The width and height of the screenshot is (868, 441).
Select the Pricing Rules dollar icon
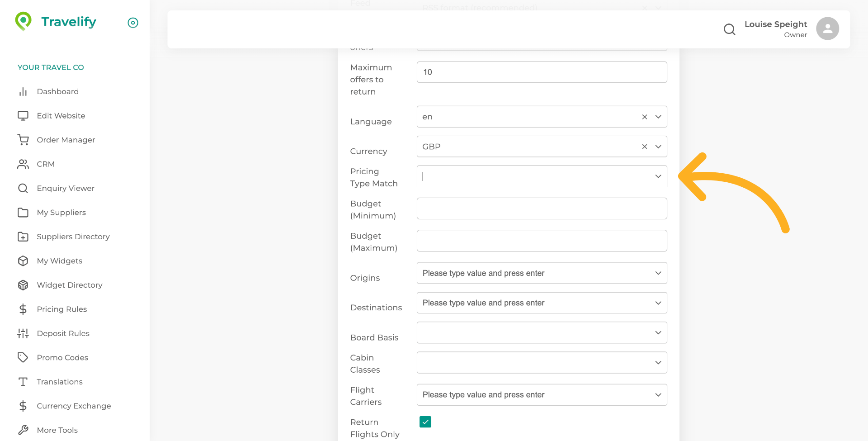click(23, 309)
